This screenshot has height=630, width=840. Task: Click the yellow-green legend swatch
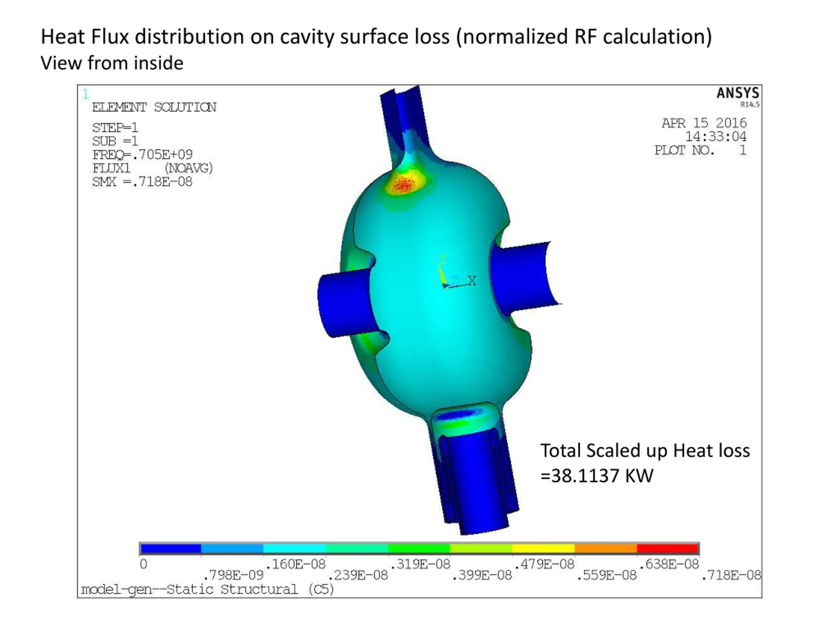tap(481, 549)
